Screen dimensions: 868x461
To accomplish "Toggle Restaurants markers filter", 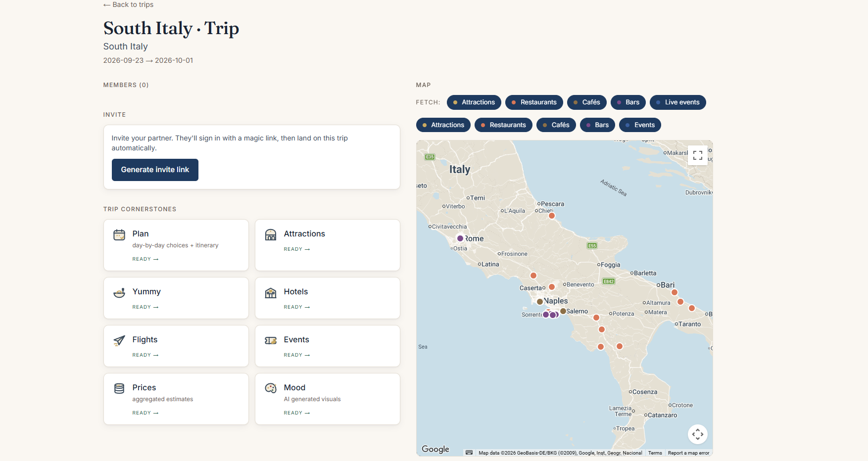I will [x=503, y=125].
